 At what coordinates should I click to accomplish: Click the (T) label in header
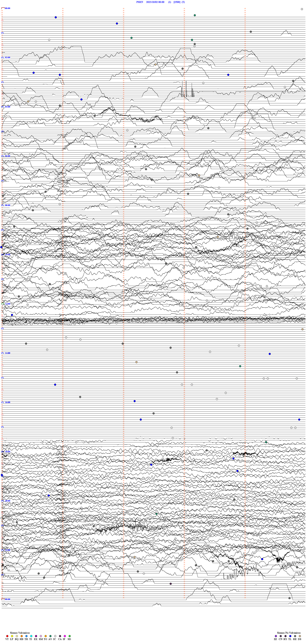[x=183, y=2]
